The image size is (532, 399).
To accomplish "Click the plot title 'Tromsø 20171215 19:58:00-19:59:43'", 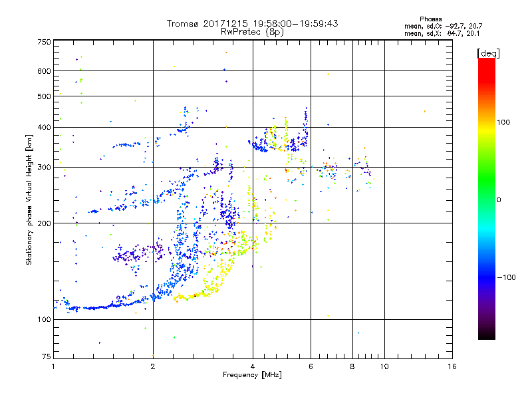I will 252,23.
